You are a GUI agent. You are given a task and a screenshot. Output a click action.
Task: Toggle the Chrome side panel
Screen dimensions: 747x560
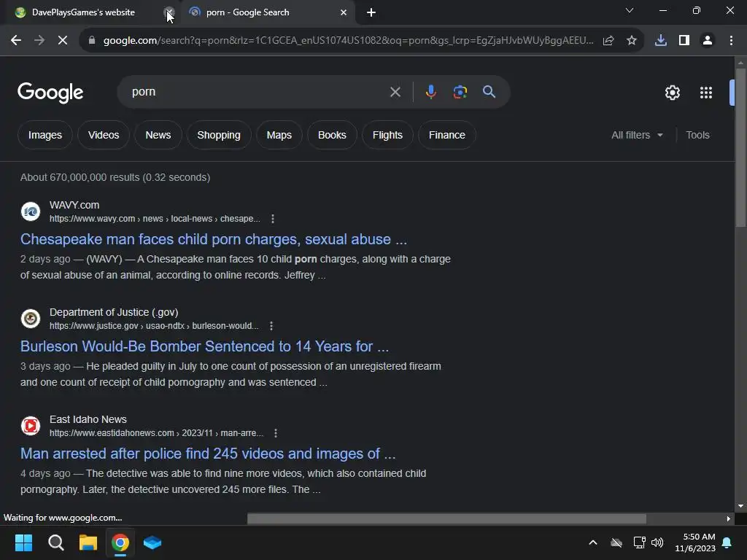(684, 41)
